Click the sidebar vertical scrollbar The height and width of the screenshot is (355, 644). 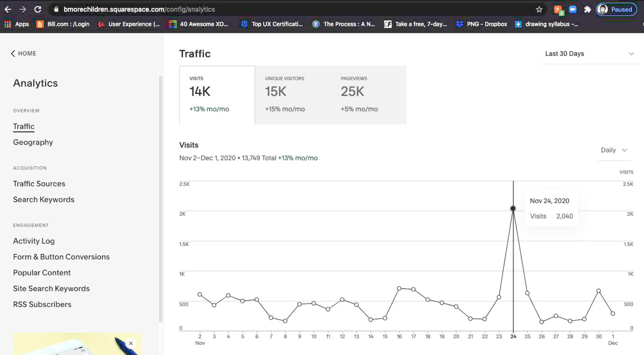[x=160, y=198]
